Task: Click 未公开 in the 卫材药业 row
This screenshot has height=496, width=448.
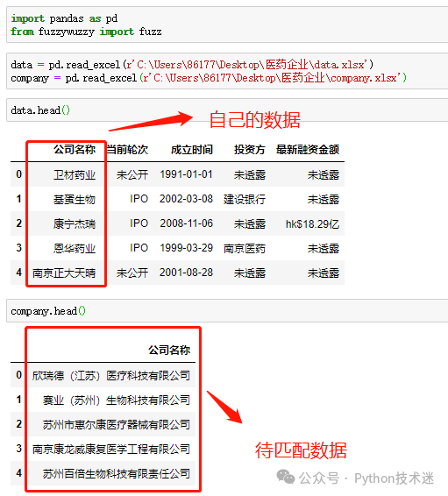Action: point(132,174)
